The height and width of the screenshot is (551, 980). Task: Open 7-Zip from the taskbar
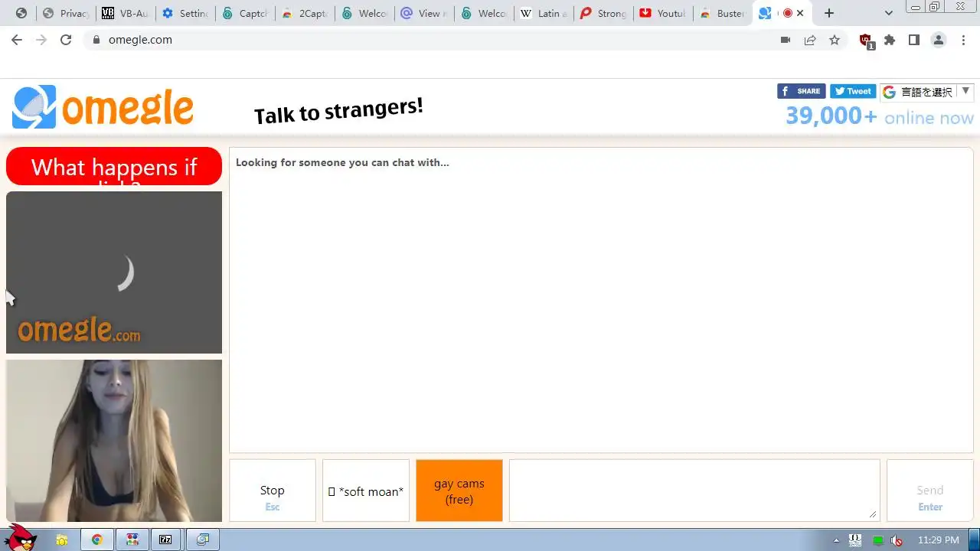165,540
